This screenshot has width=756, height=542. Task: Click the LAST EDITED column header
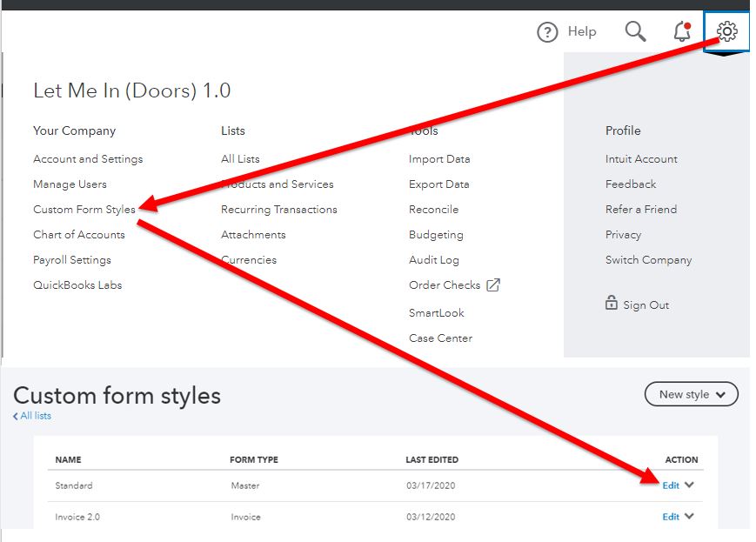(x=432, y=459)
